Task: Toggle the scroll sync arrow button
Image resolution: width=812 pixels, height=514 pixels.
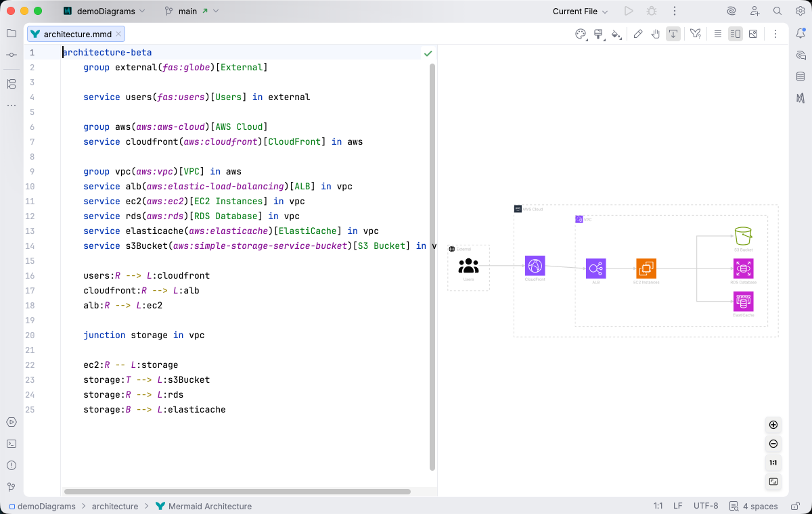Action: [673, 34]
